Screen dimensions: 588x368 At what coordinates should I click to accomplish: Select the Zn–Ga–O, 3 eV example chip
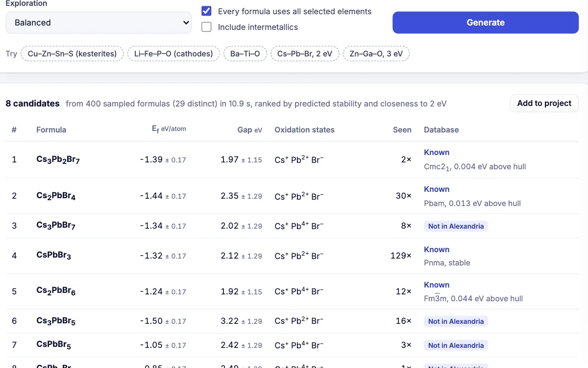click(x=376, y=53)
